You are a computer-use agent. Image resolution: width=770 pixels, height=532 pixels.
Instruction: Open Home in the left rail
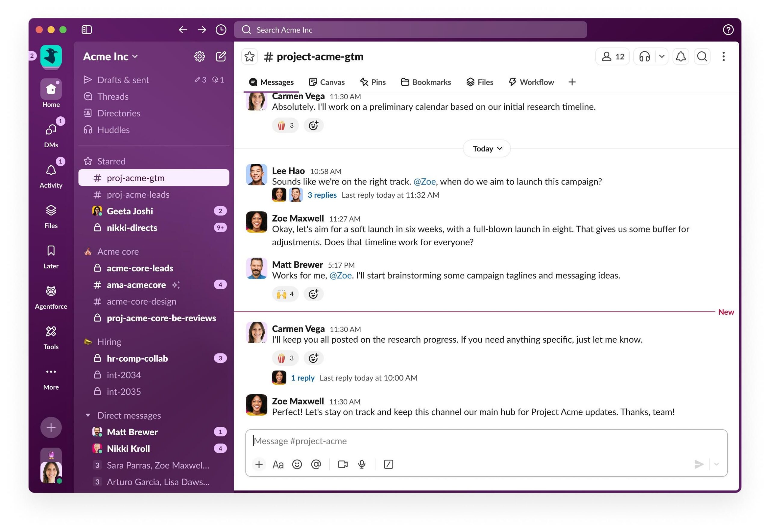coord(51,94)
